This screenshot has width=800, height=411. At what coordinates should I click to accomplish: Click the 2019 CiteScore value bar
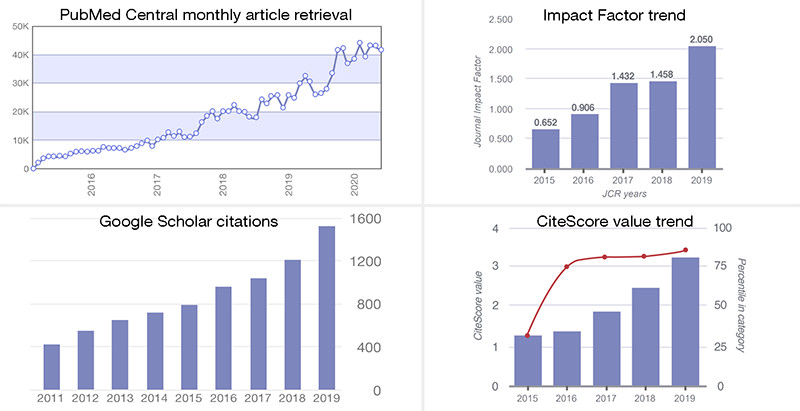pyautogui.click(x=685, y=322)
